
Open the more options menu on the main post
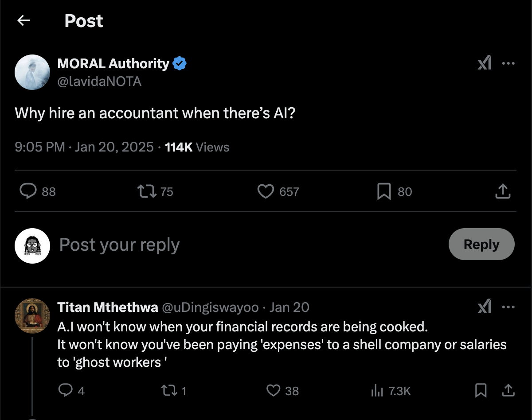click(x=508, y=63)
